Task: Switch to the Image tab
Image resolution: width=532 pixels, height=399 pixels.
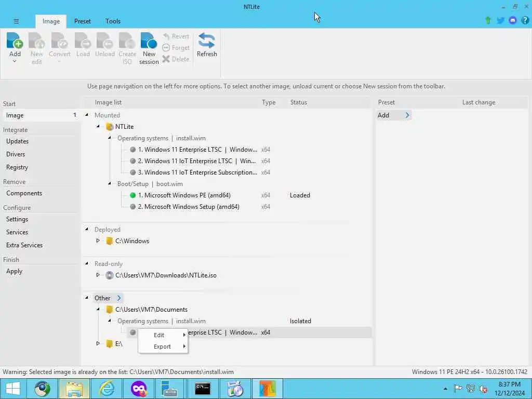Action: (x=51, y=21)
